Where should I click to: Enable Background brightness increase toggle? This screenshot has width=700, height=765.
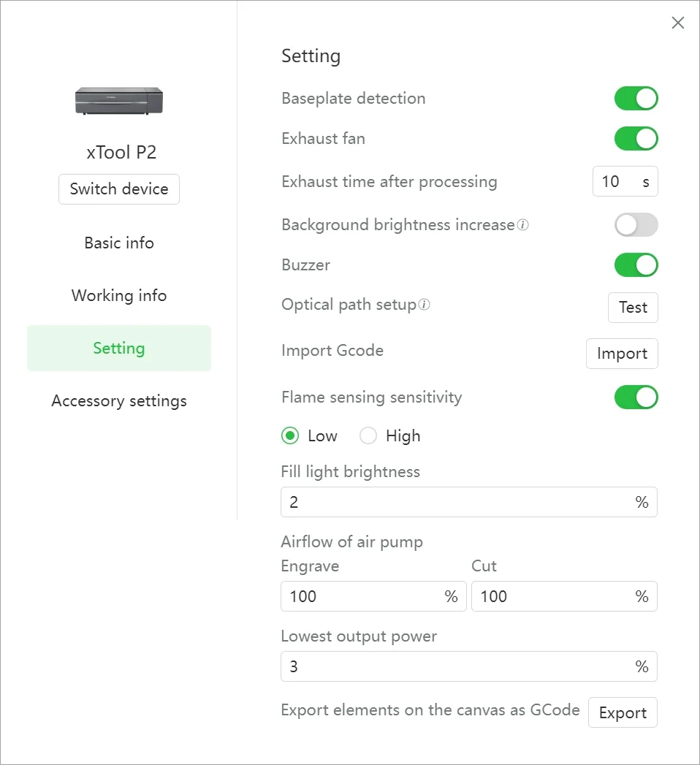tap(636, 225)
